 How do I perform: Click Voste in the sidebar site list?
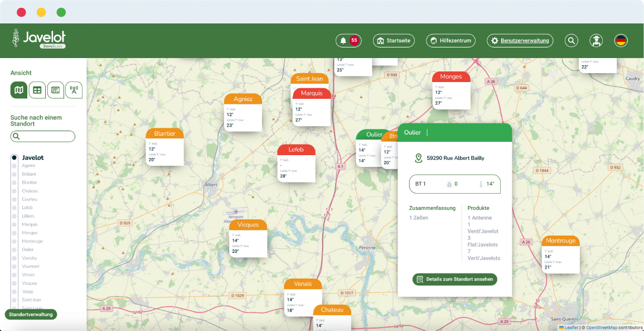tap(28, 291)
